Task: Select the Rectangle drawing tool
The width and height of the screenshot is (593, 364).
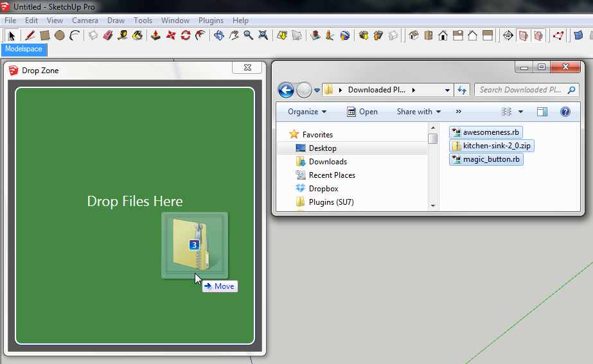Action: tap(45, 35)
